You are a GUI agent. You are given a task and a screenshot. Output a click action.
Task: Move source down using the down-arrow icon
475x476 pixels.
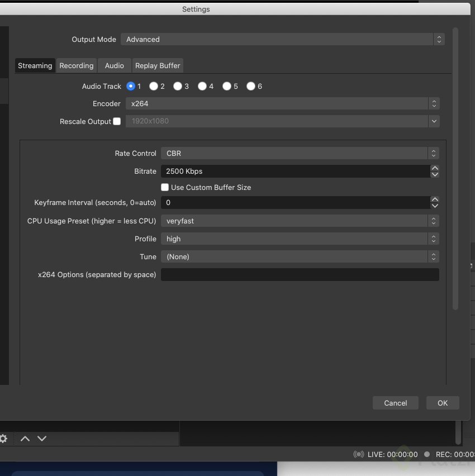(42, 439)
